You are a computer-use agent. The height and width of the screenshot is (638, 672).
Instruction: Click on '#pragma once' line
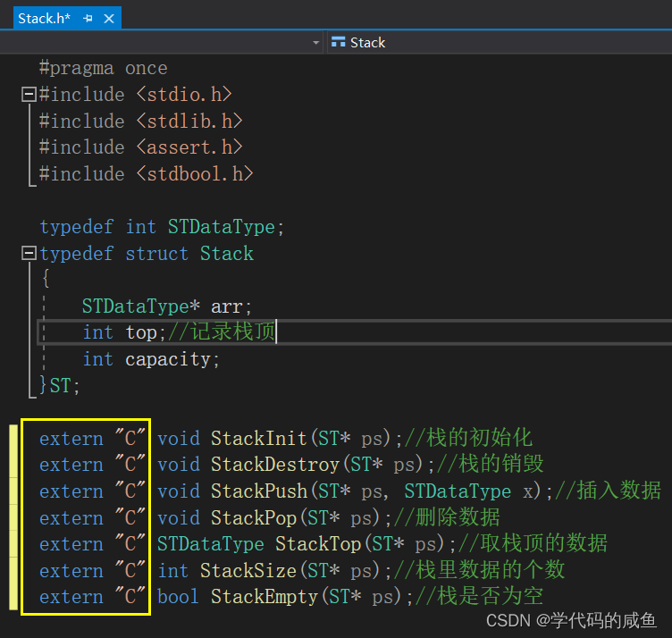click(104, 68)
